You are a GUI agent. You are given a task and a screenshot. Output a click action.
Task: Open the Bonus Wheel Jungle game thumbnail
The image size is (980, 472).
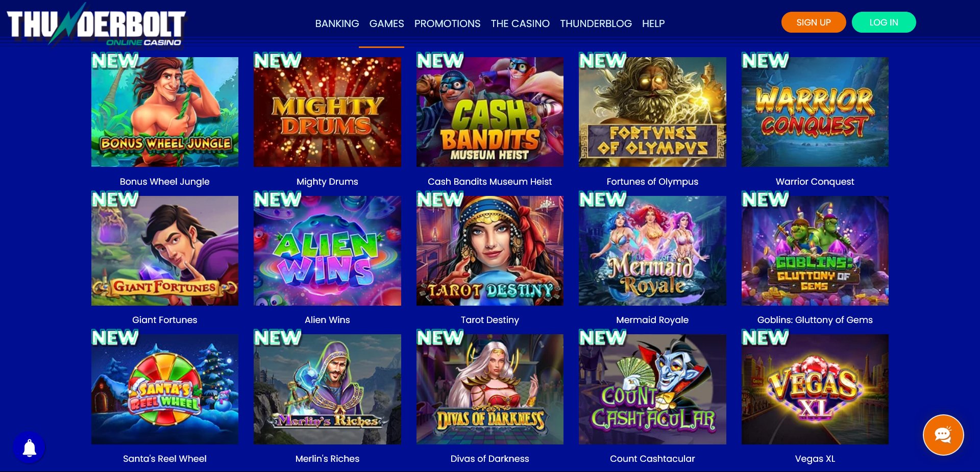tap(165, 112)
